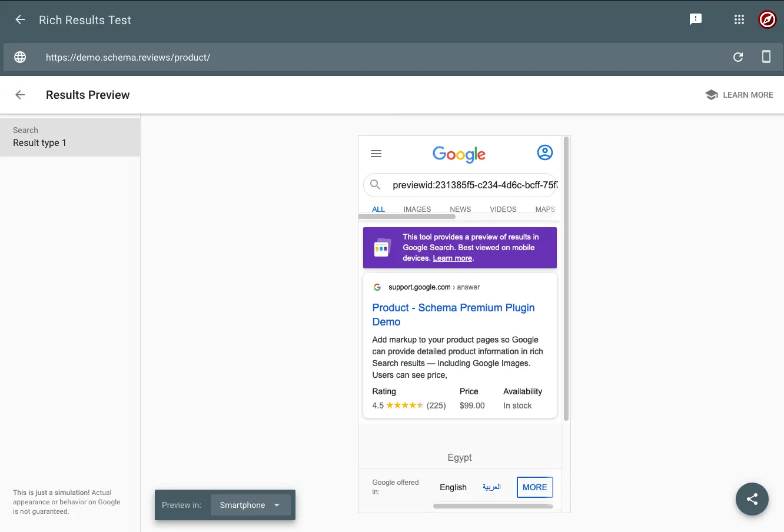This screenshot has height=532, width=784.
Task: Open the Schema Premium Plugin Demo result link
Action: (453, 314)
